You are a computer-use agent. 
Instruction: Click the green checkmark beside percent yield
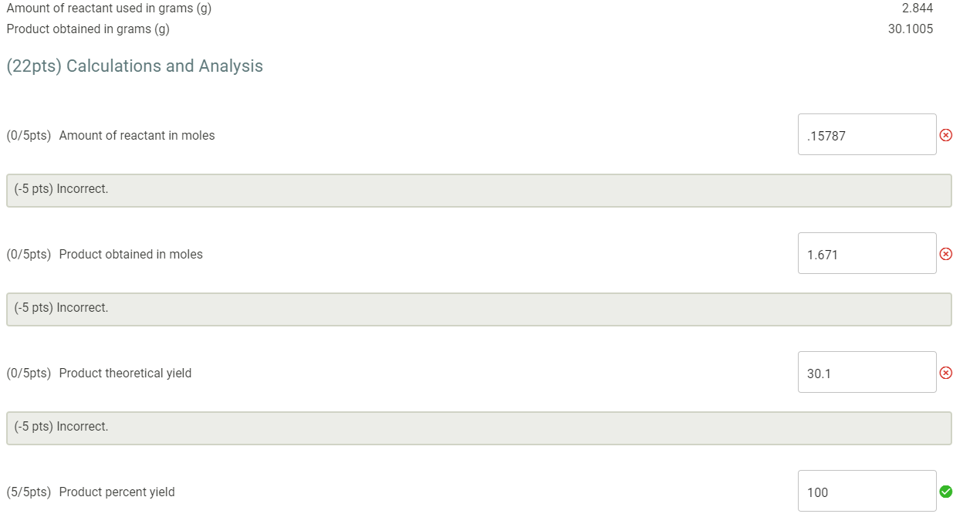946,491
